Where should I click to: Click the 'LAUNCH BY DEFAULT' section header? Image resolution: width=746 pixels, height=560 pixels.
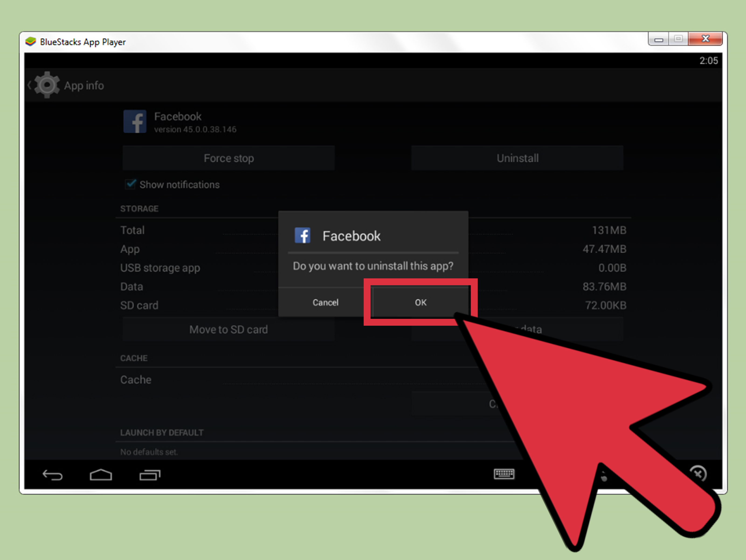tap(162, 432)
